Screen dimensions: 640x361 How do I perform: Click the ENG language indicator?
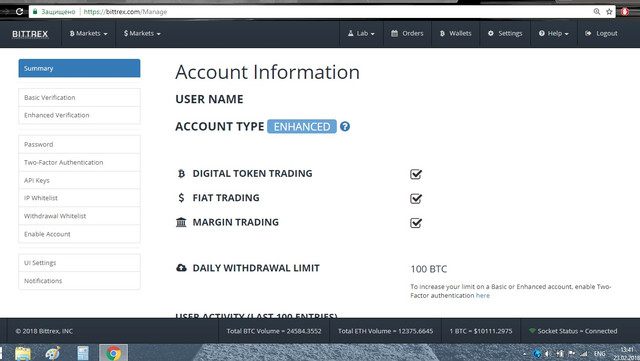click(600, 354)
